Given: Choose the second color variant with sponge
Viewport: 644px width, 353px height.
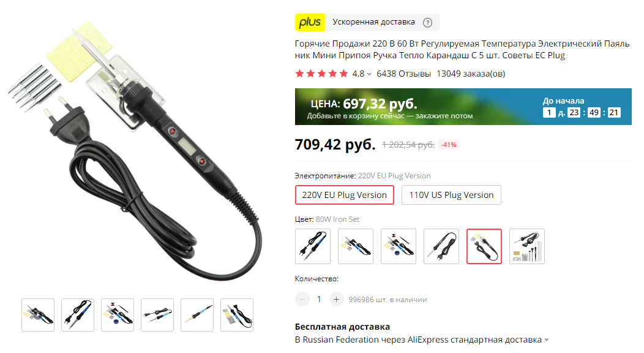Looking at the screenshot, I should (356, 246).
